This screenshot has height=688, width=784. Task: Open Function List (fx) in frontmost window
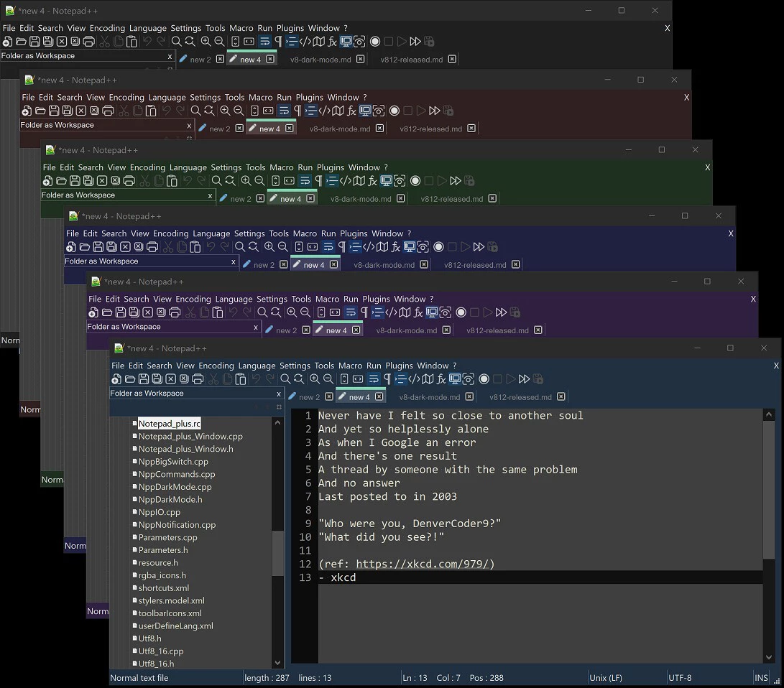pos(441,379)
